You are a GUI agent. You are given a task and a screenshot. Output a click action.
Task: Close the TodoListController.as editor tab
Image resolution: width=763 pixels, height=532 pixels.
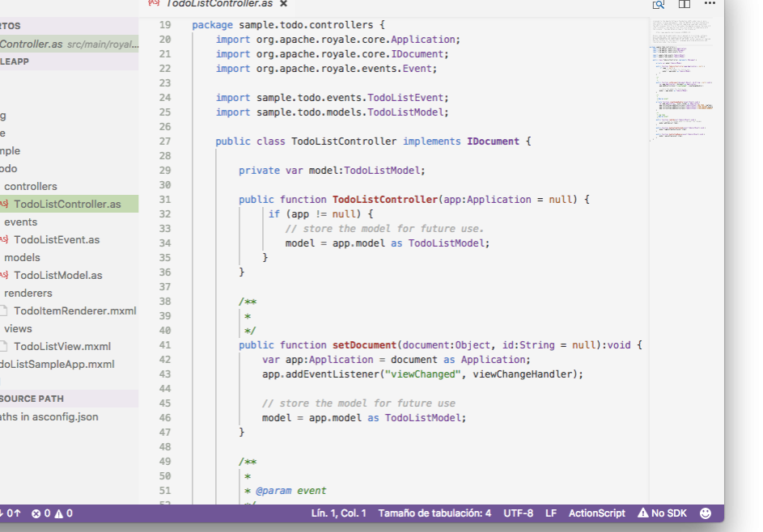(283, 4)
